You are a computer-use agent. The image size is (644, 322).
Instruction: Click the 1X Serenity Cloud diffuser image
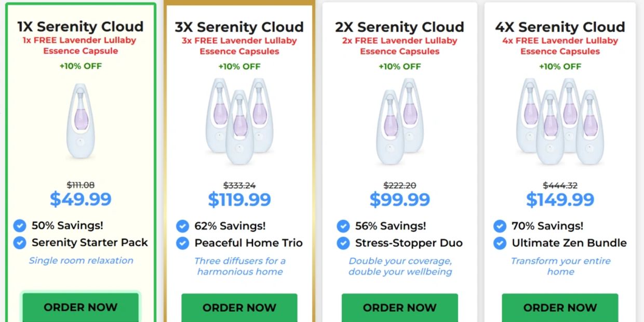(x=81, y=121)
